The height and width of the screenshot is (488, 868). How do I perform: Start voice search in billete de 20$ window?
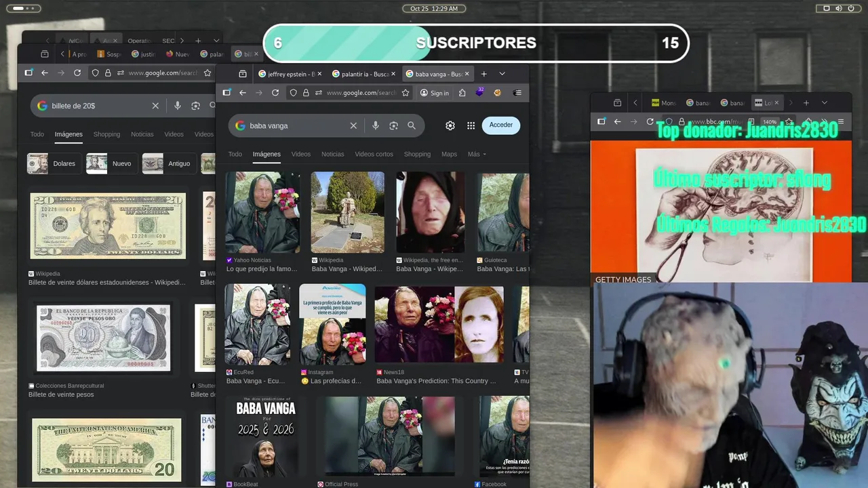[178, 106]
